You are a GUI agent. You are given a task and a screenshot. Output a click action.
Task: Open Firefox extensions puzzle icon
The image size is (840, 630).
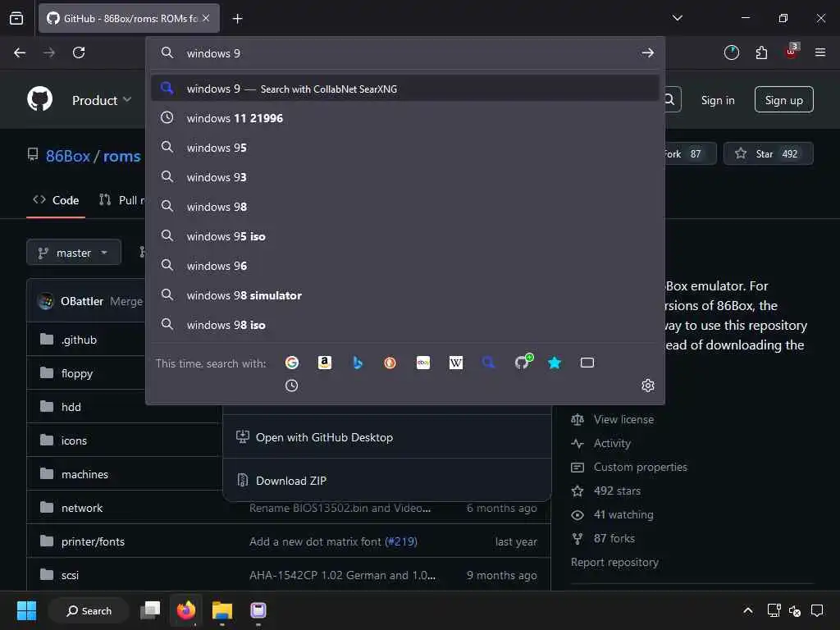761,52
